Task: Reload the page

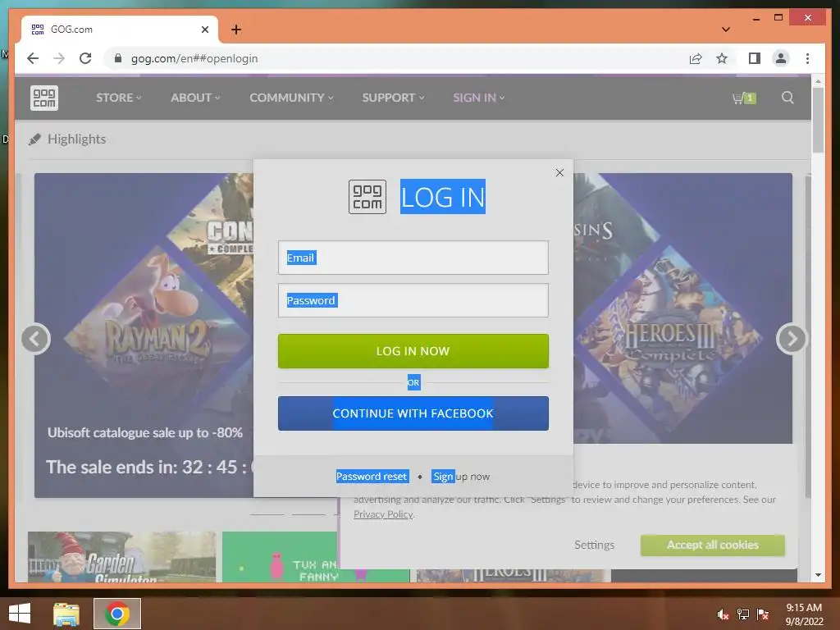Action: [85, 58]
